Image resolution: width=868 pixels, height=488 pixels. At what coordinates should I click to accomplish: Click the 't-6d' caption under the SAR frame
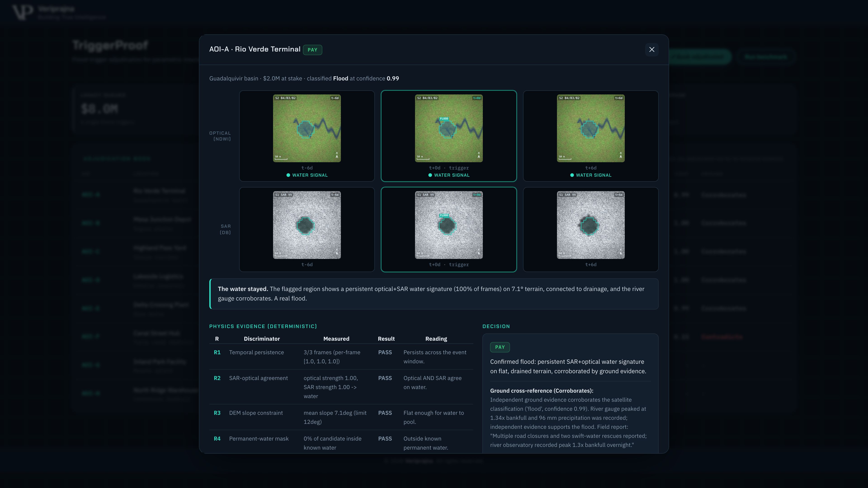[x=307, y=265]
